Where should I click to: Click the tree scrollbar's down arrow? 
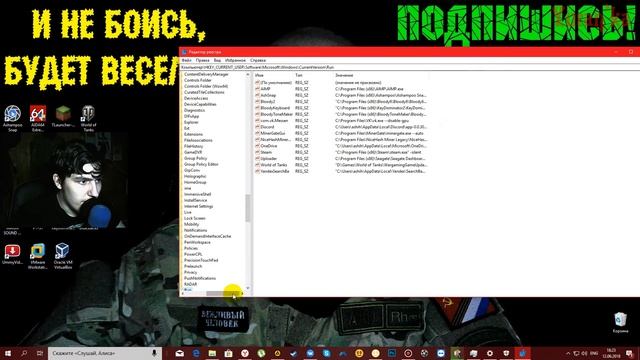(x=247, y=288)
